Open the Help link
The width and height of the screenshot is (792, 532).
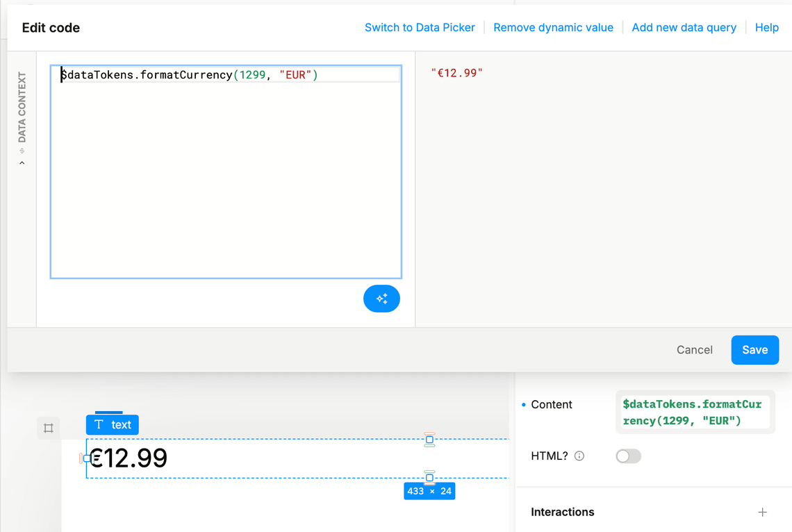coord(767,27)
